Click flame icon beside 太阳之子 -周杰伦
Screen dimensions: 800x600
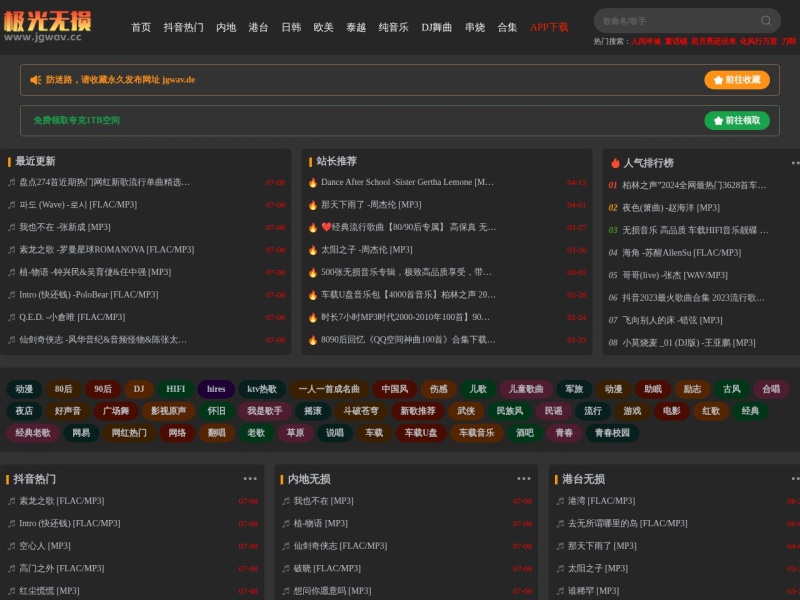tap(313, 250)
